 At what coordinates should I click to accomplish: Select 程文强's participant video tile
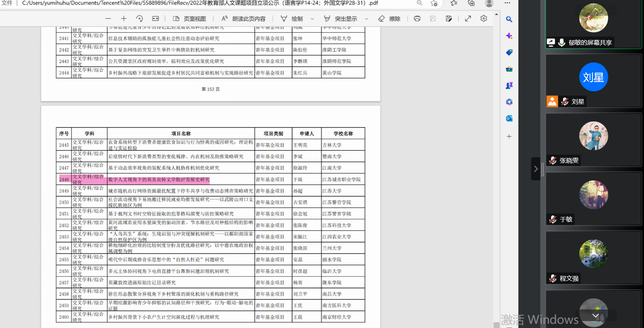(x=593, y=257)
